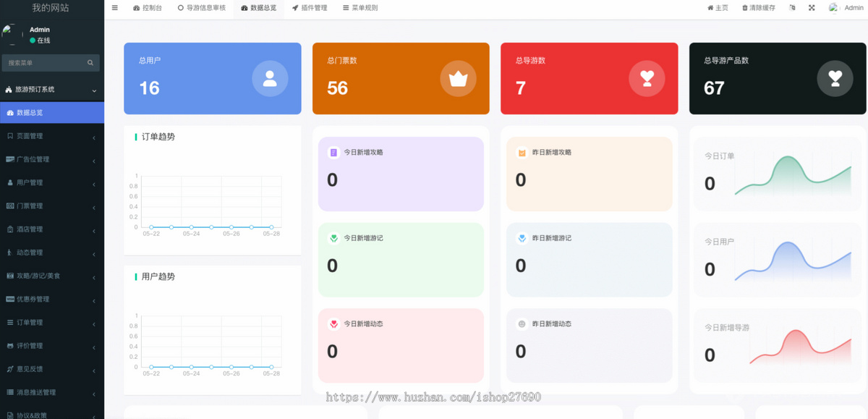Click the 今日新增动态 red icon
This screenshot has height=419, width=868.
[x=333, y=324]
